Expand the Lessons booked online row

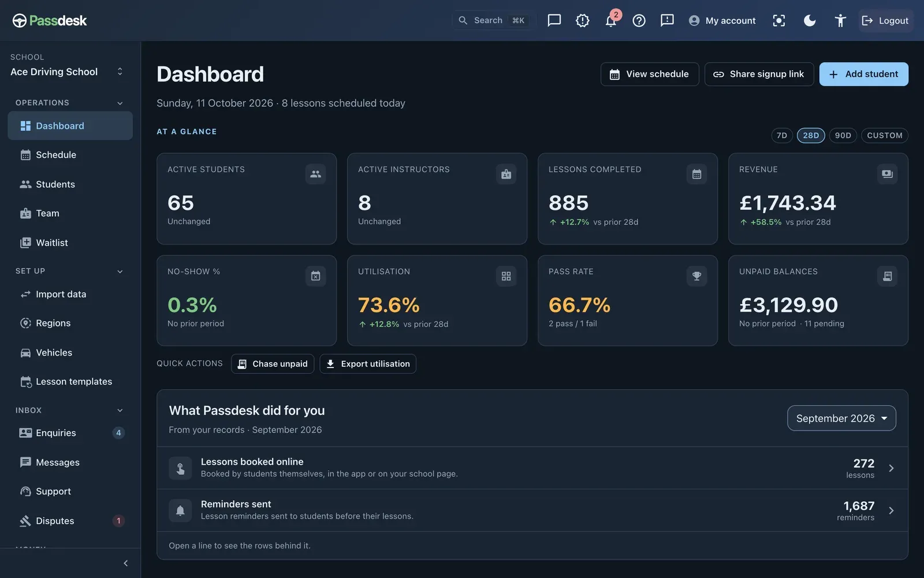coord(532,468)
